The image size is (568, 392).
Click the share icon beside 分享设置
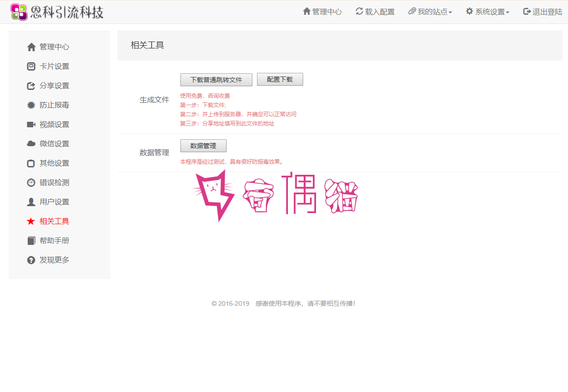coord(31,86)
